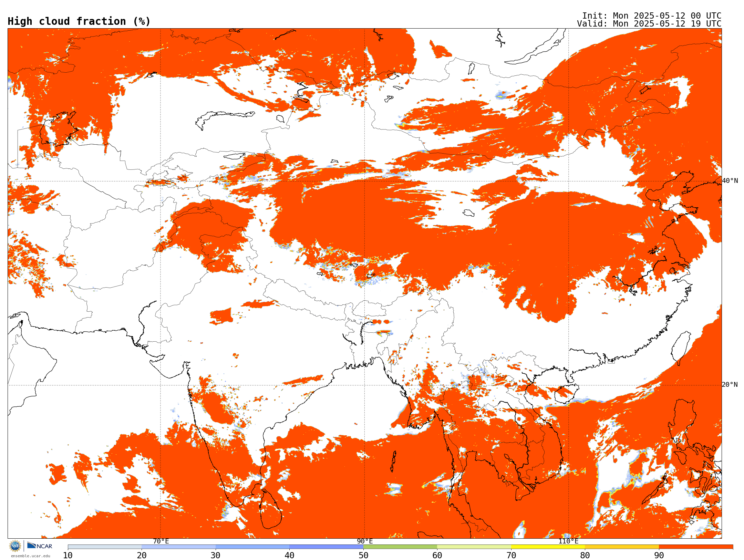
Task: Click the 70°E longitude label
Action: tap(161, 541)
